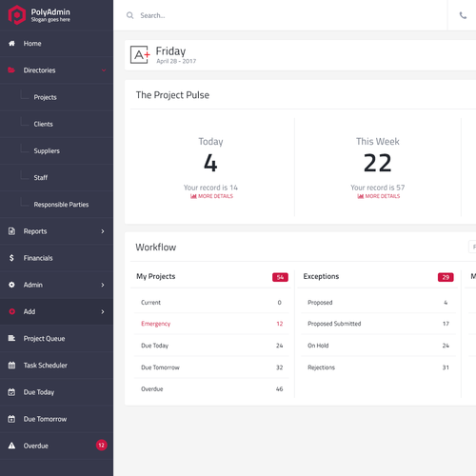
Task: Click the My Projects 54 badge
Action: [x=280, y=277]
